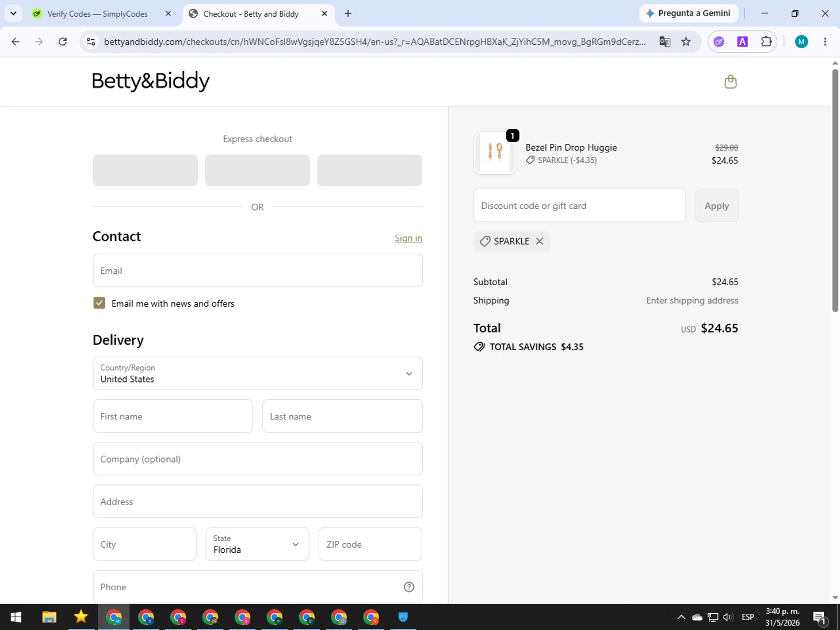
Task: Click the Total Savings tag icon
Action: (479, 347)
